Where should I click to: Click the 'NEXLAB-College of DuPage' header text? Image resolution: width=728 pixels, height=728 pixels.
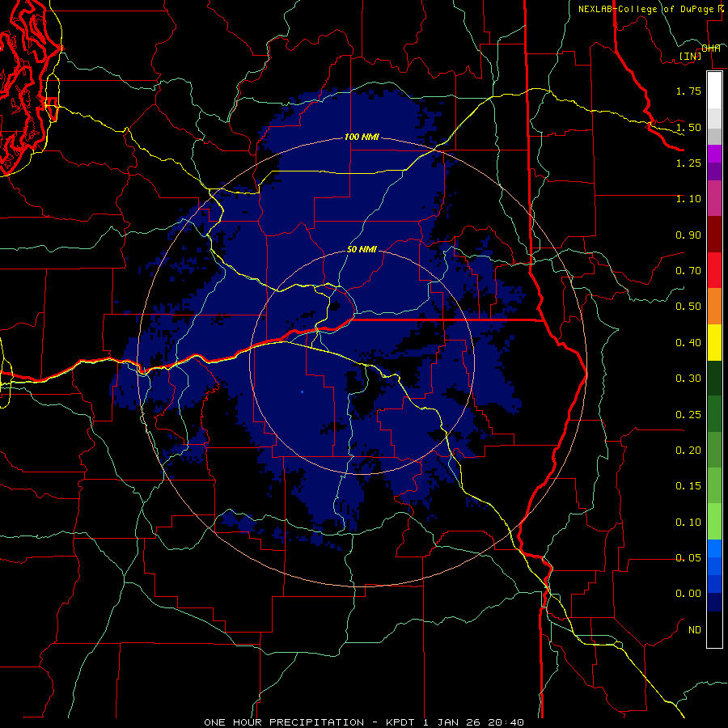click(646, 9)
